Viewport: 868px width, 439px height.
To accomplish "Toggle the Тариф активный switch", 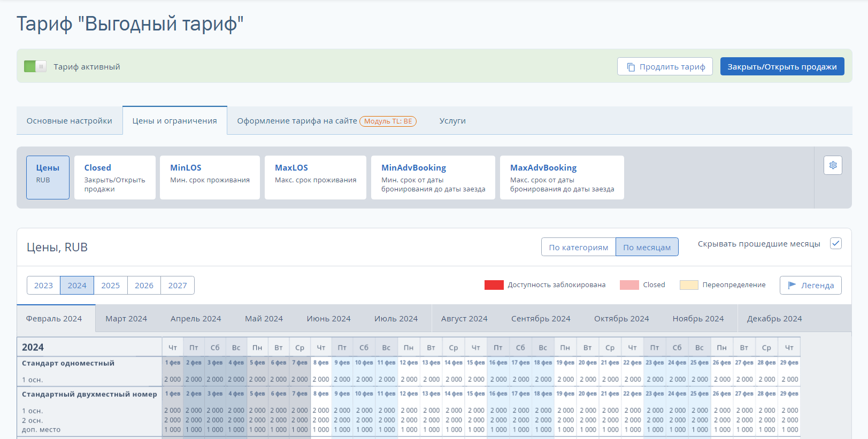I will coord(35,66).
